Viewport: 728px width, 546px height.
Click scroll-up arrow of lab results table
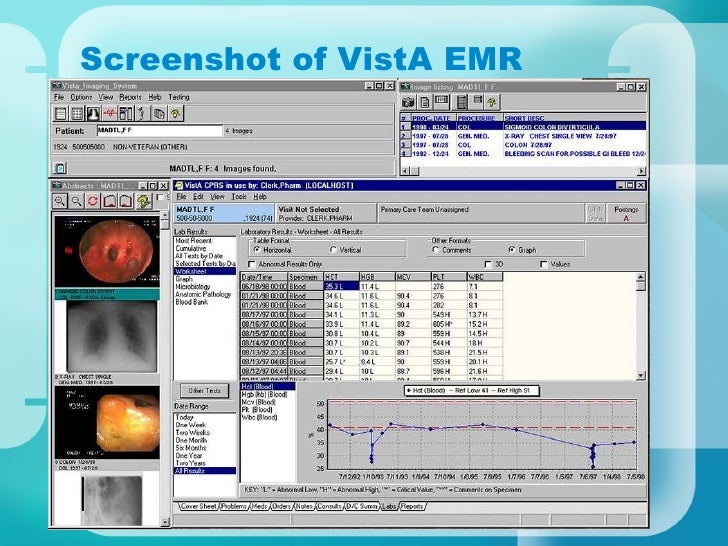(641, 277)
